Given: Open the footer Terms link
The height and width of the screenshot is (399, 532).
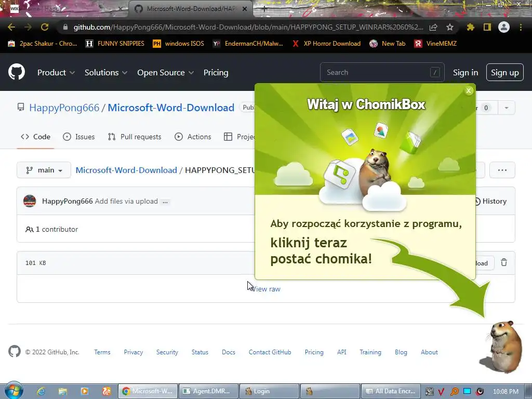Looking at the screenshot, I should click(102, 352).
